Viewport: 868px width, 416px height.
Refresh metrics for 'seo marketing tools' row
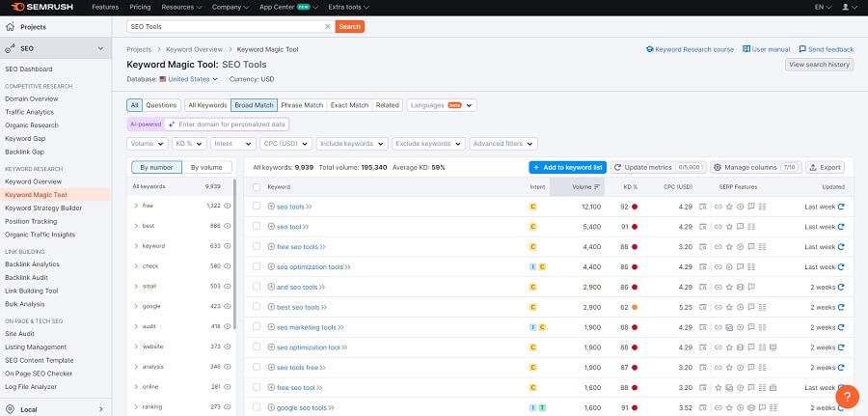(841, 327)
